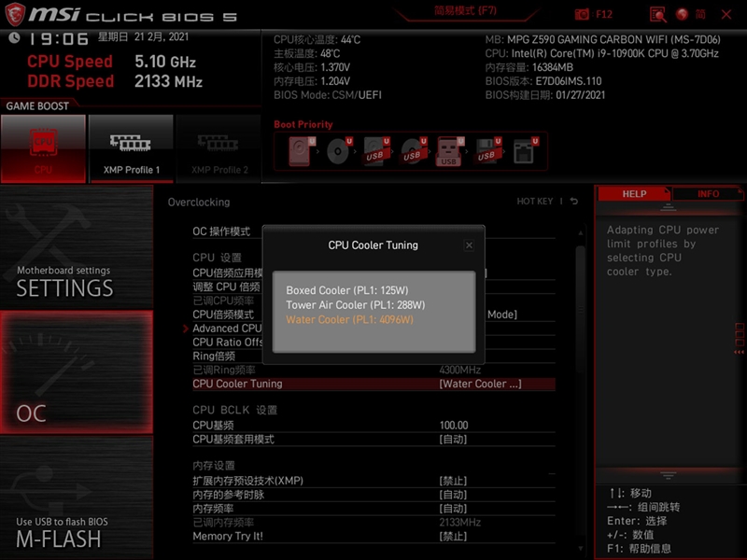
Task: Click the DDR Speed 2133 MHz readout
Action: (x=115, y=81)
